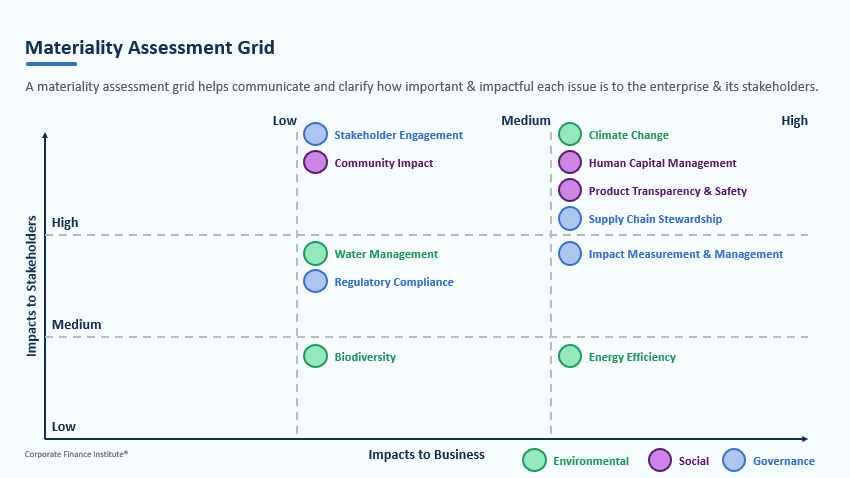Click the Governance legend blue swatch

click(734, 460)
